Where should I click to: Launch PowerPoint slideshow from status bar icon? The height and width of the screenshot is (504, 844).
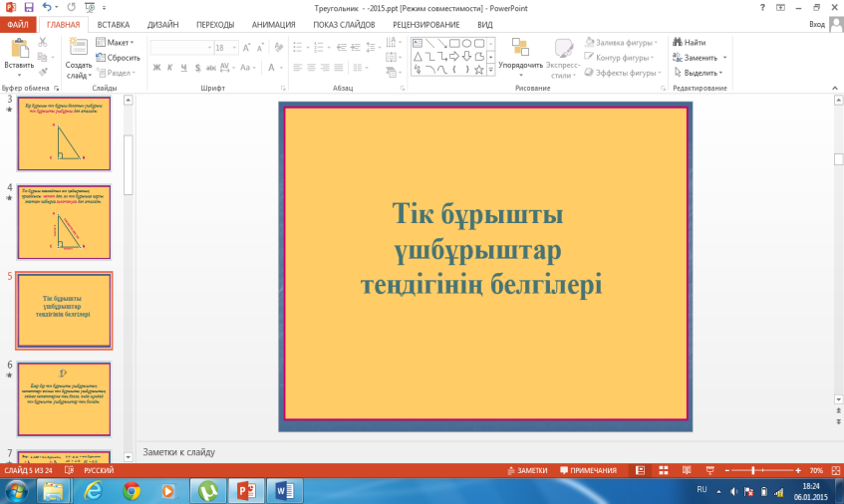click(707, 470)
